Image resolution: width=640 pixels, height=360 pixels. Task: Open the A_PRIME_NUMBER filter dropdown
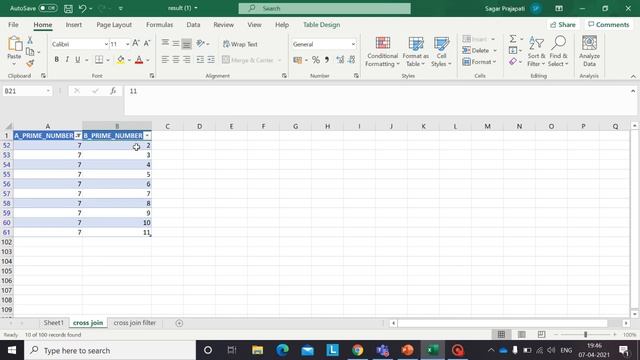coord(78,136)
